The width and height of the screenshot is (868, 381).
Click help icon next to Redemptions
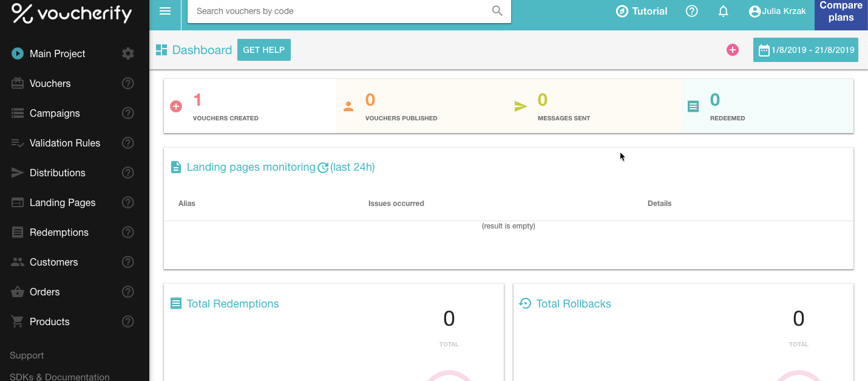tap(127, 232)
